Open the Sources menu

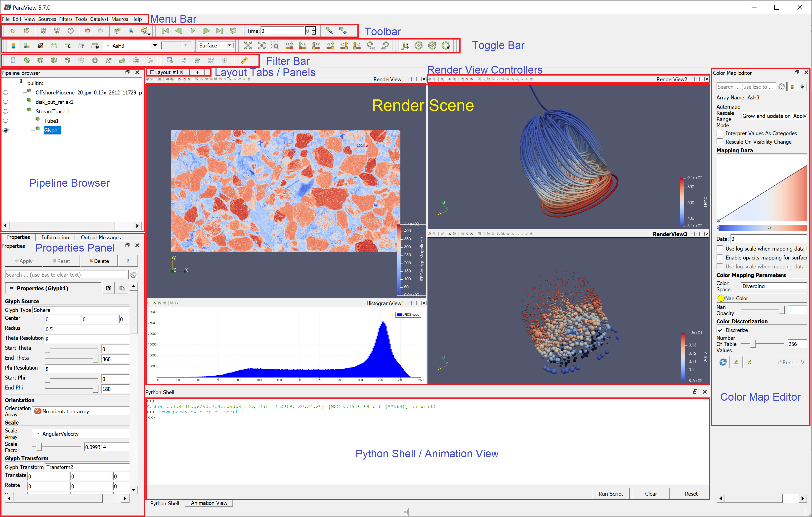(x=47, y=19)
